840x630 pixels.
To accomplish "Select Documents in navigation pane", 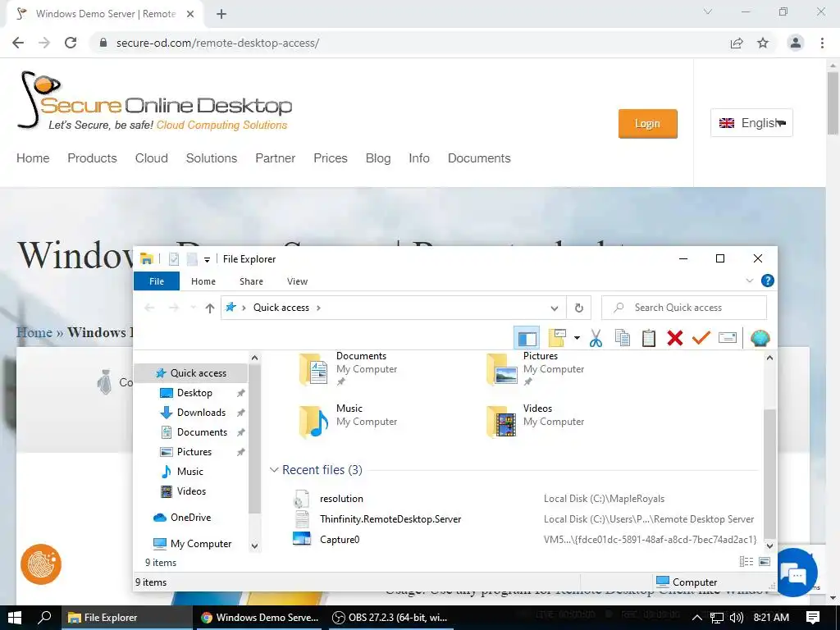I will pyautogui.click(x=202, y=432).
